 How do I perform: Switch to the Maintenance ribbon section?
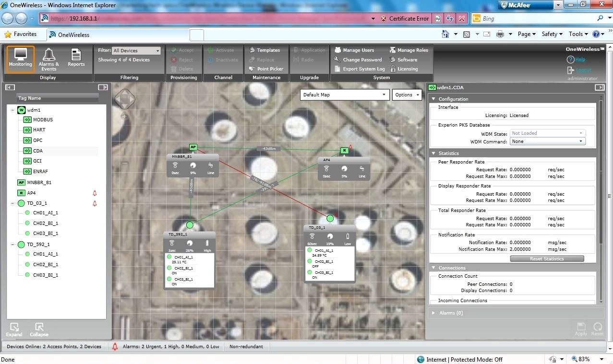tap(266, 77)
